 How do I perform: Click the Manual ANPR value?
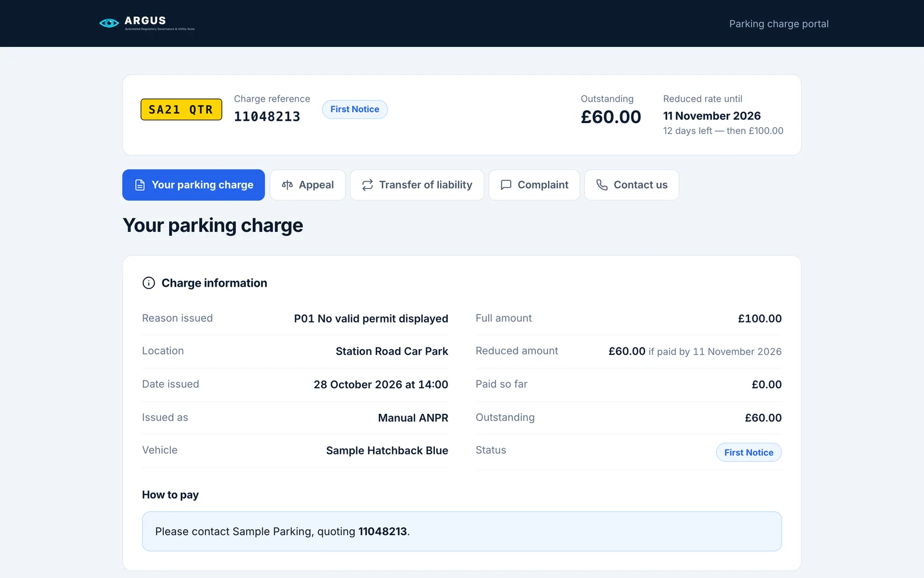413,418
